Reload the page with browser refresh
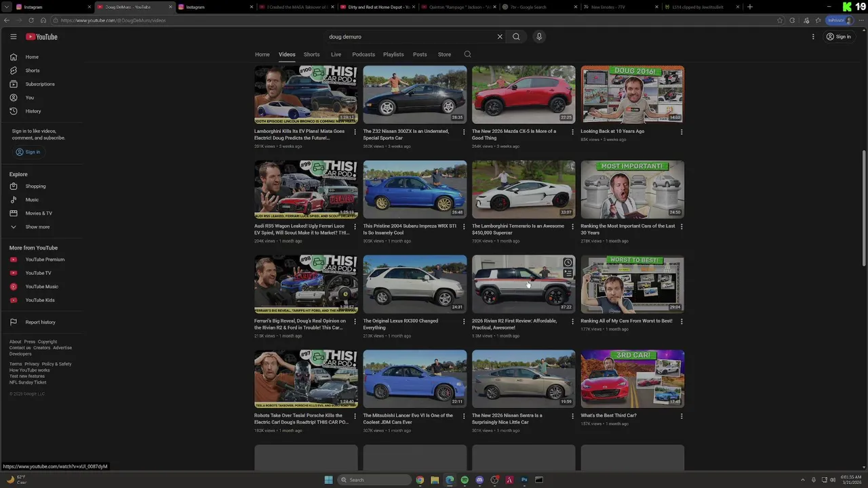868x488 pixels. [31, 20]
